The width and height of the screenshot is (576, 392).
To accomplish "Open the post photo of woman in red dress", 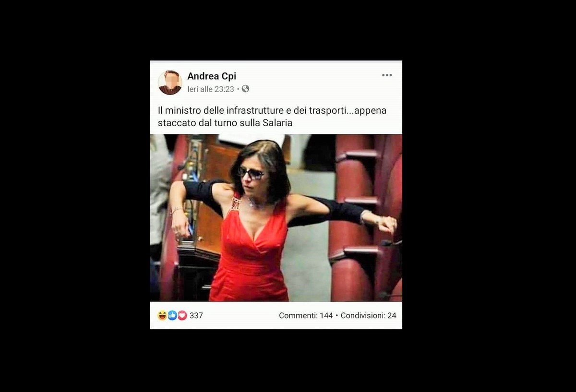I will click(x=276, y=218).
